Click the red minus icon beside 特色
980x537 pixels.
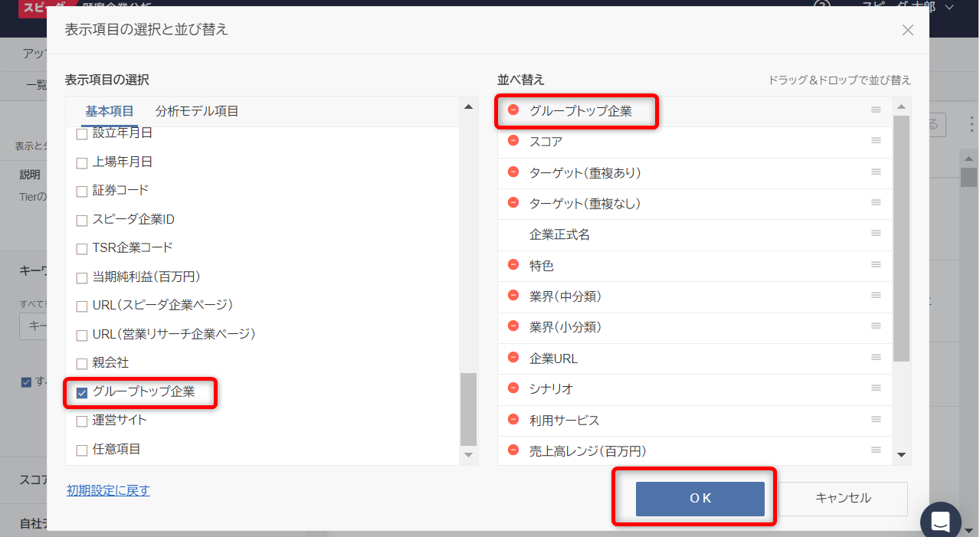(x=513, y=265)
